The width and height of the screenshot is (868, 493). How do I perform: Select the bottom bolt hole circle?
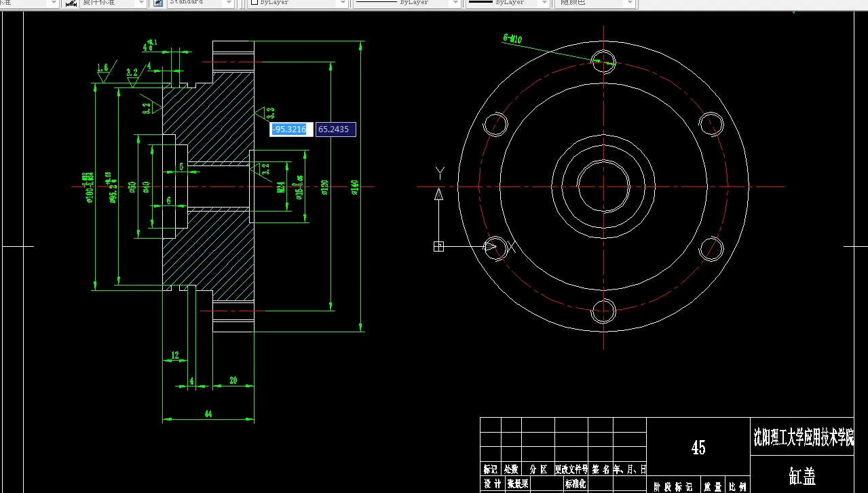[603, 312]
